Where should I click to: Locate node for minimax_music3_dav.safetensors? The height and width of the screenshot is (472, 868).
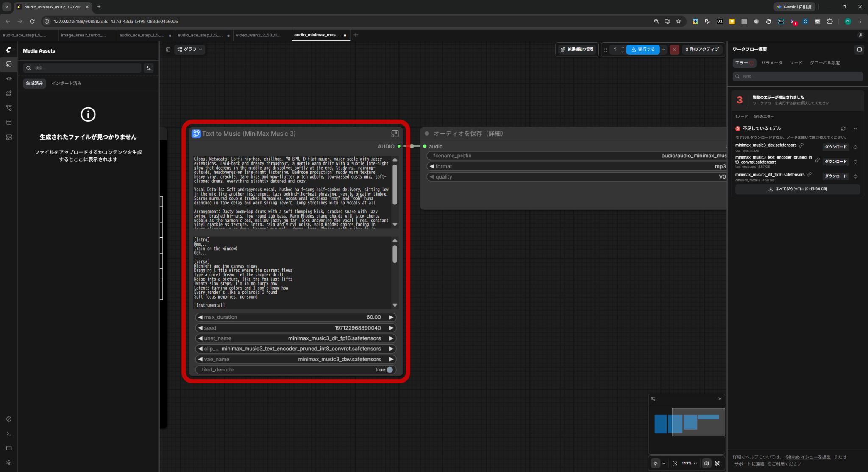pos(855,147)
